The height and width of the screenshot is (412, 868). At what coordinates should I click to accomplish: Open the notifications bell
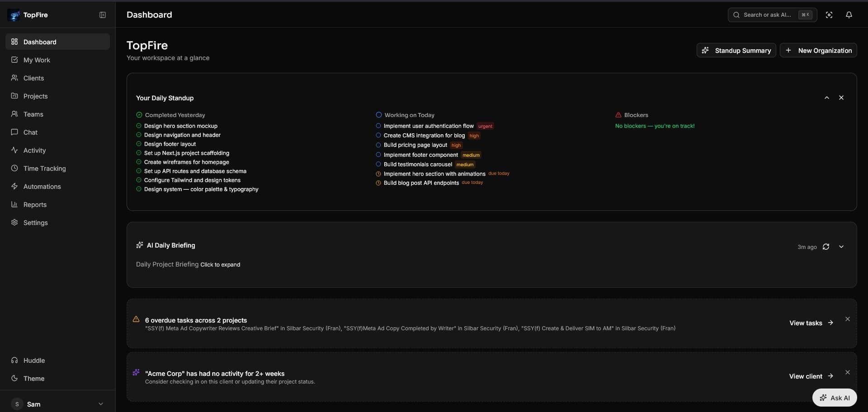849,15
